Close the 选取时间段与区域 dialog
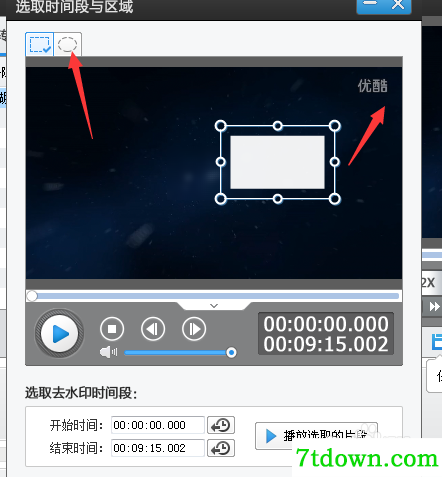This screenshot has width=442, height=477. pyautogui.click(x=398, y=5)
